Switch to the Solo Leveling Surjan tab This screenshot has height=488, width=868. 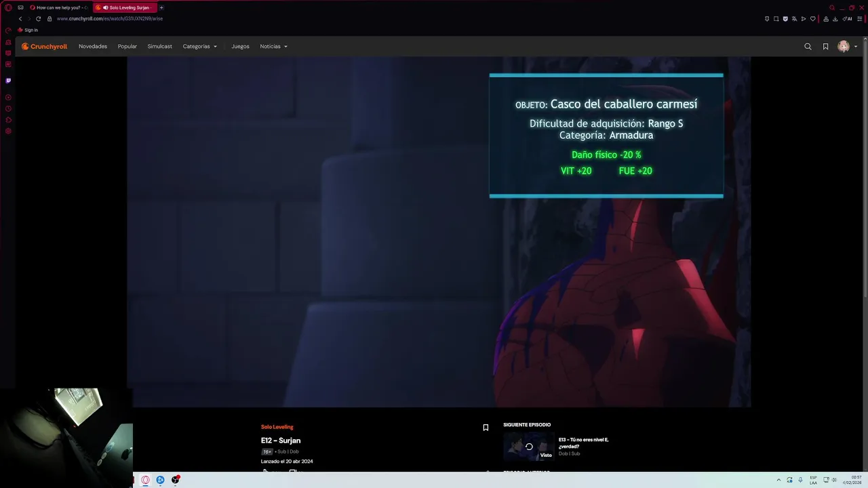point(125,7)
